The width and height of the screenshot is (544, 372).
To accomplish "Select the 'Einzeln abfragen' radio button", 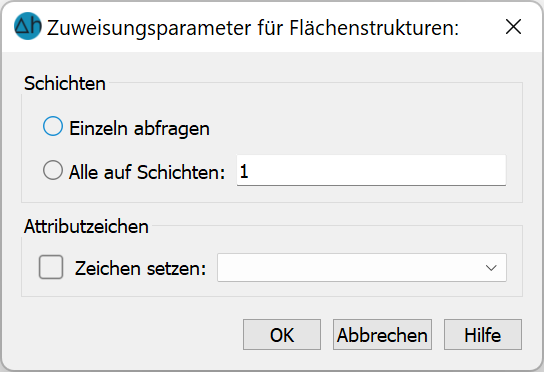I will click(53, 126).
